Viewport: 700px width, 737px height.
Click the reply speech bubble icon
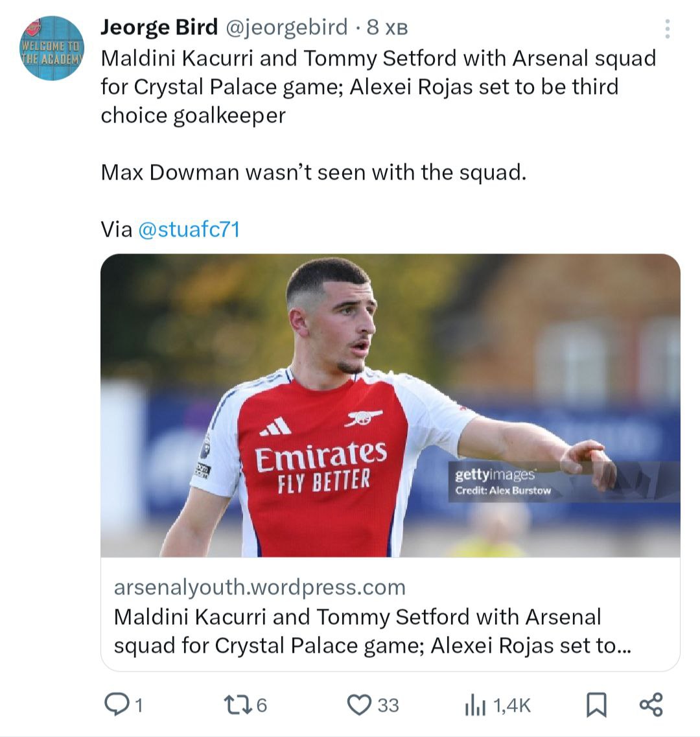coord(116,705)
